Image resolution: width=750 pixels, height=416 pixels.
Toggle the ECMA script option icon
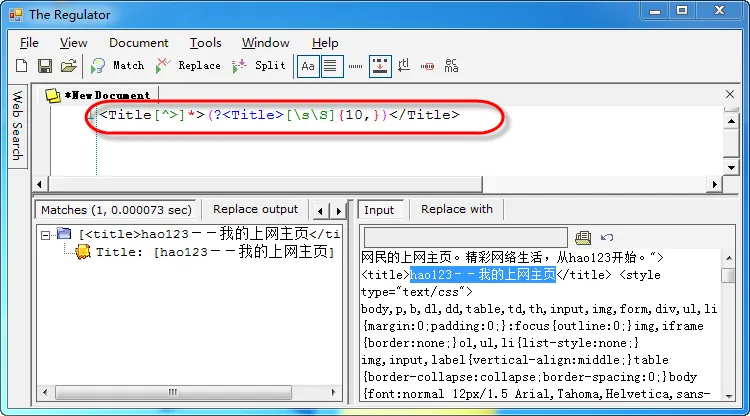pyautogui.click(x=451, y=66)
